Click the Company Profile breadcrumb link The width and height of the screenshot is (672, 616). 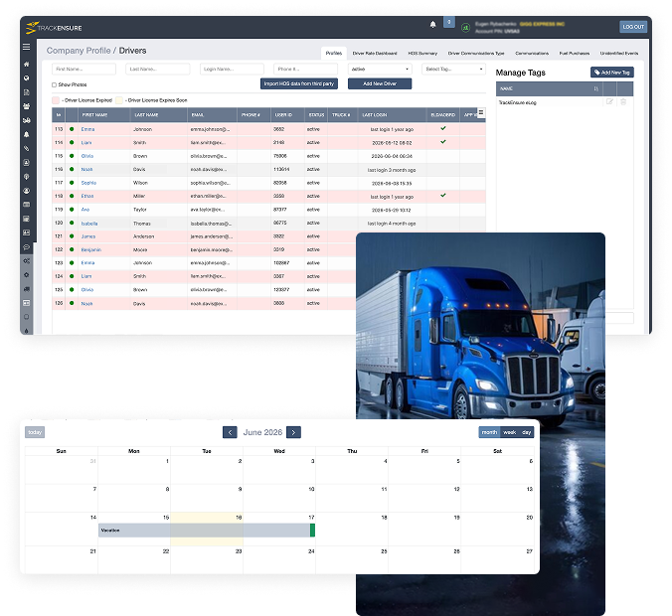pos(79,51)
